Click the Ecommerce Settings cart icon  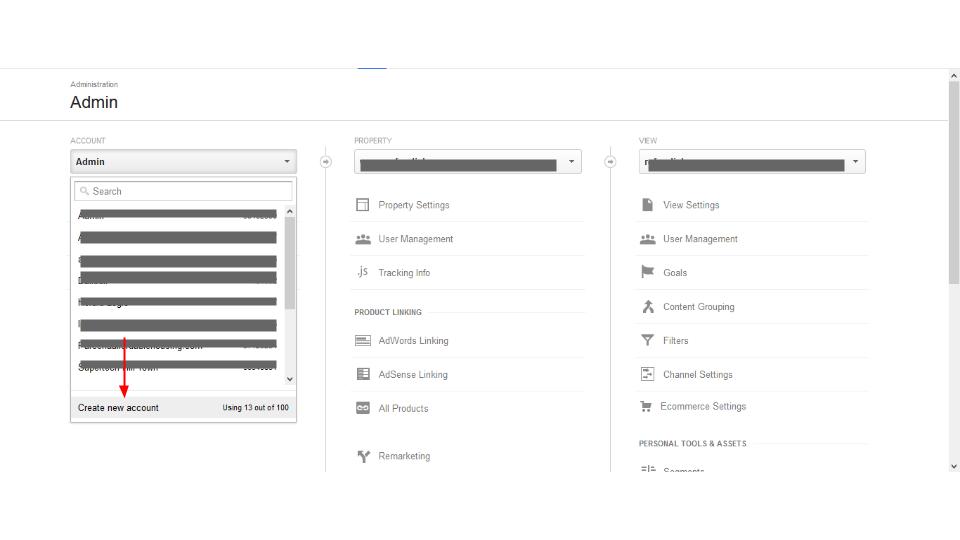(645, 406)
